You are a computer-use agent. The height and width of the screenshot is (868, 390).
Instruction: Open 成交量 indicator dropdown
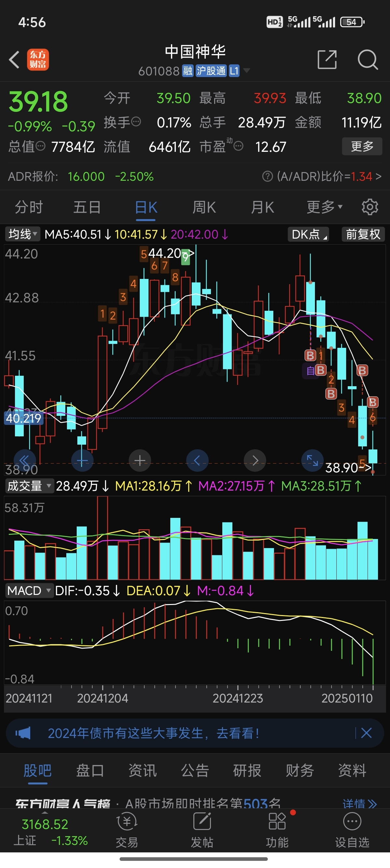click(x=29, y=486)
